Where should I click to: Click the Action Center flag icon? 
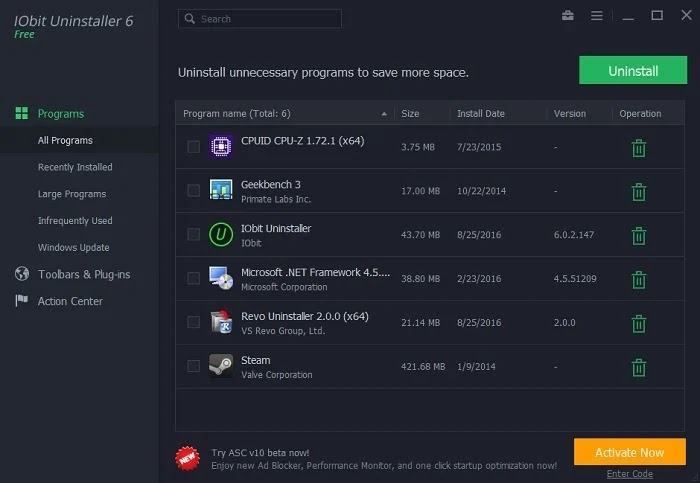[21, 300]
